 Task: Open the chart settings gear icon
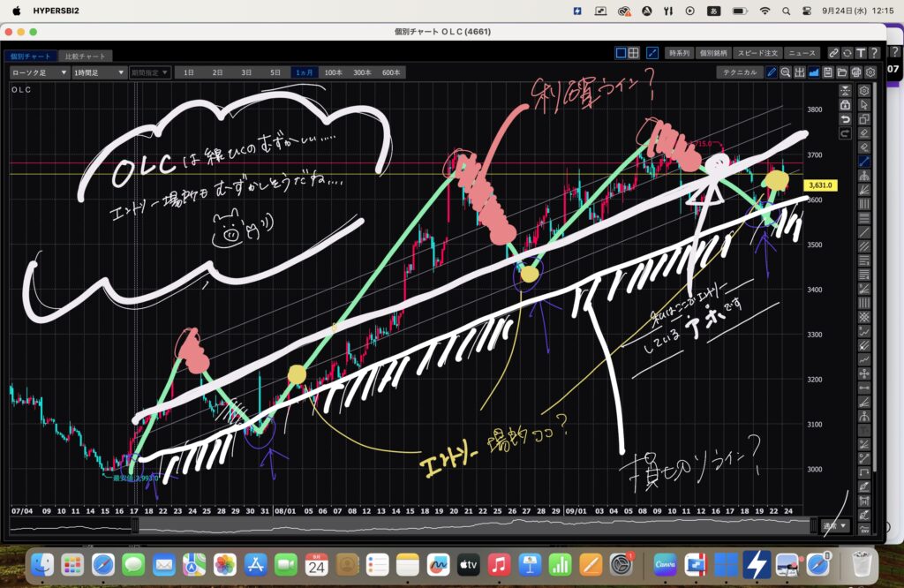coord(870,72)
